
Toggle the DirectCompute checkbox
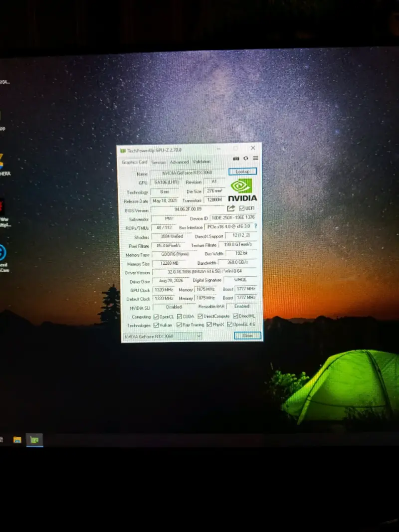pyautogui.click(x=200, y=316)
